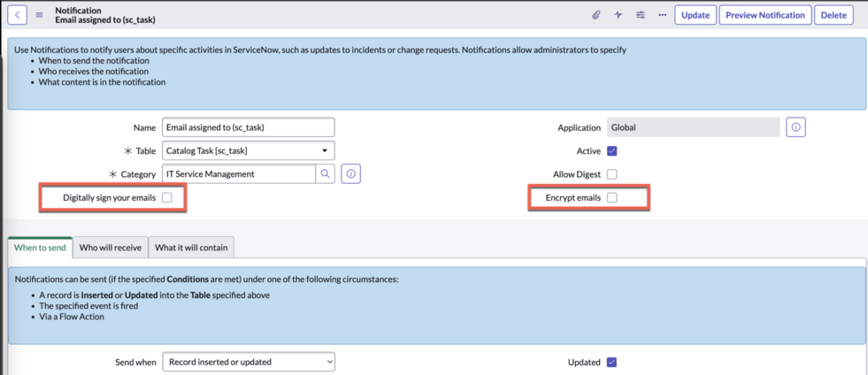868x375 pixels.
Task: Show info icon next to Category
Action: pyautogui.click(x=351, y=173)
